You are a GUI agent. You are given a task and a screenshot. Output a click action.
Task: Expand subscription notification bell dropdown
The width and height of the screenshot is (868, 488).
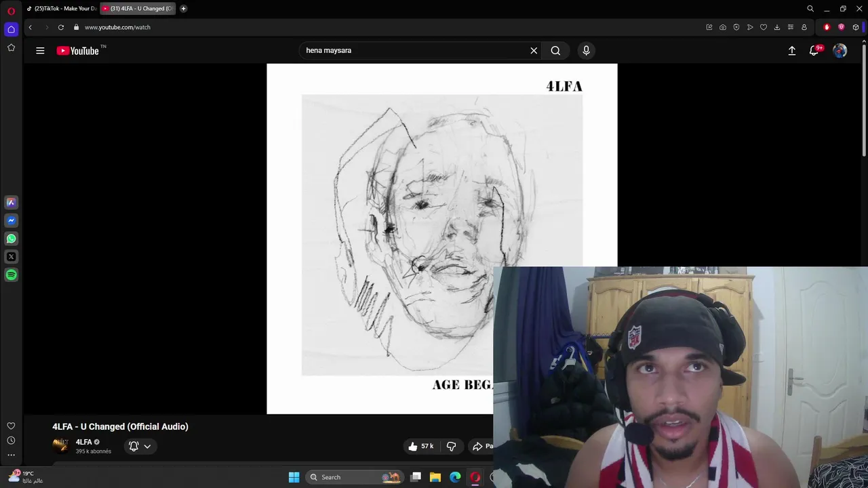[140, 446]
